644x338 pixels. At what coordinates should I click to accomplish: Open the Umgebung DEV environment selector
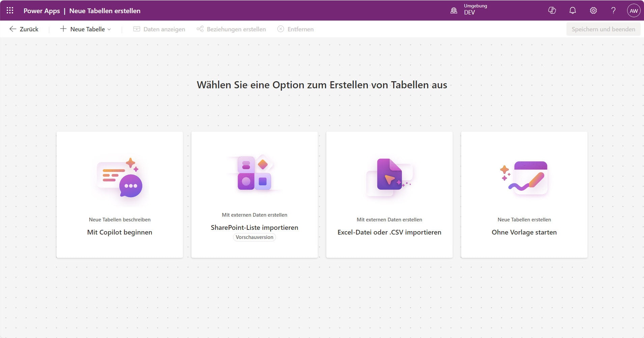tap(469, 9)
